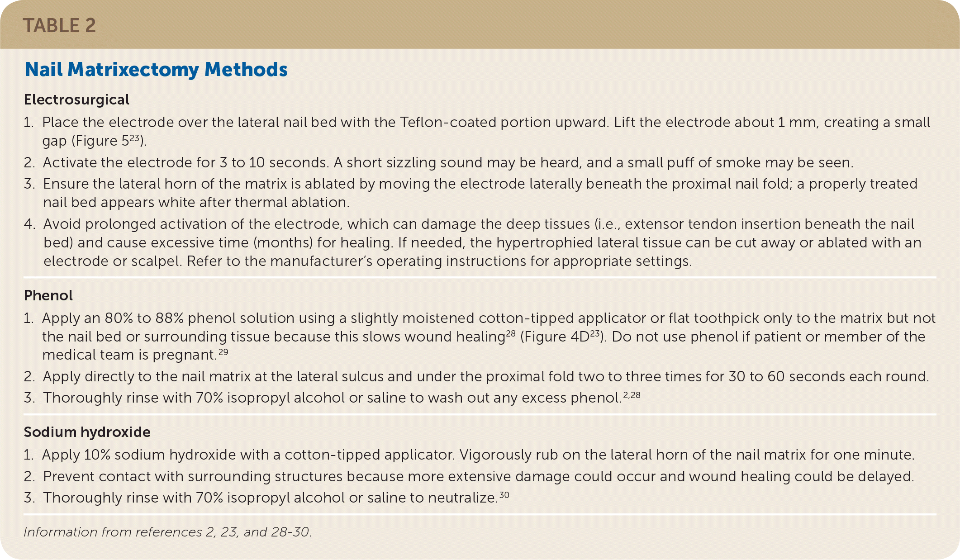Click the "Phenol" section heading
Screen dimensions: 960x560
pos(48,295)
